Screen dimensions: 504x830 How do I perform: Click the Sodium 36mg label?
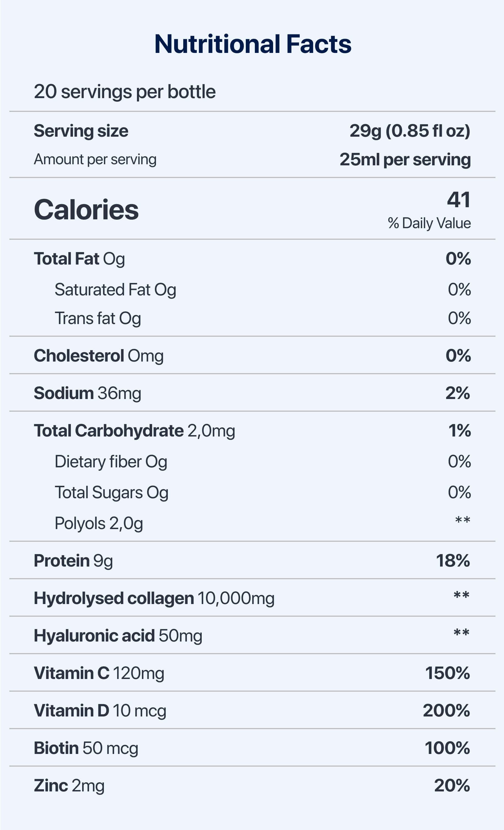click(x=87, y=393)
